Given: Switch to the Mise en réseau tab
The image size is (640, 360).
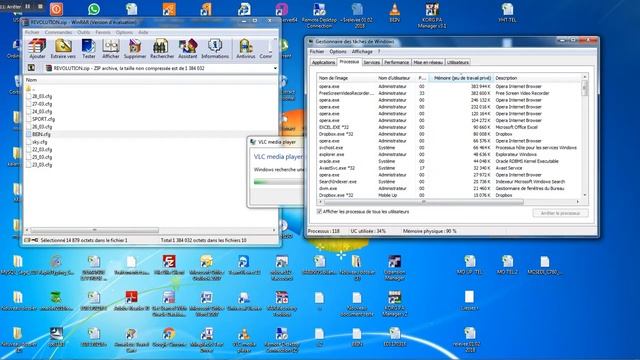Looking at the screenshot, I should tap(428, 62).
